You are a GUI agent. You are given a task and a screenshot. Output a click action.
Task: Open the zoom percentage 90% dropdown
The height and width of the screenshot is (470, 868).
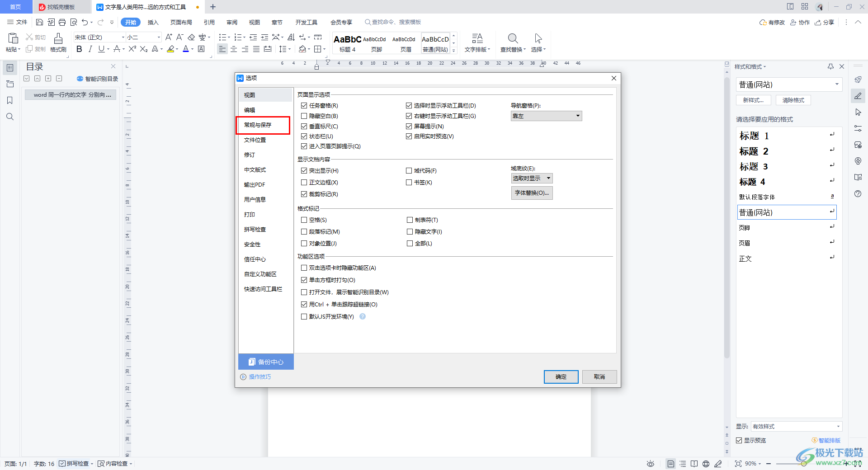pos(753,464)
